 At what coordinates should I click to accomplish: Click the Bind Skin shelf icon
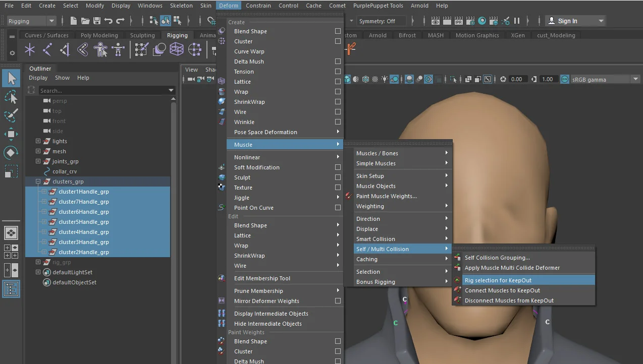83,49
